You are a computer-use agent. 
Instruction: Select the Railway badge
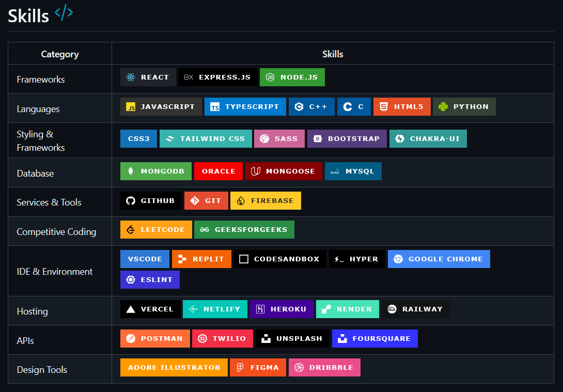pos(416,309)
